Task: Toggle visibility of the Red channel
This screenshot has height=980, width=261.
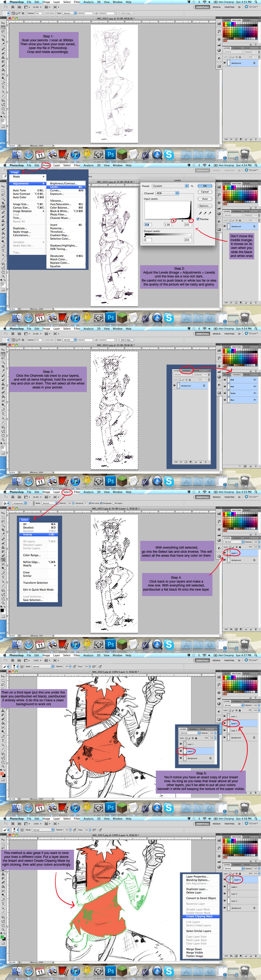Action: (224, 386)
